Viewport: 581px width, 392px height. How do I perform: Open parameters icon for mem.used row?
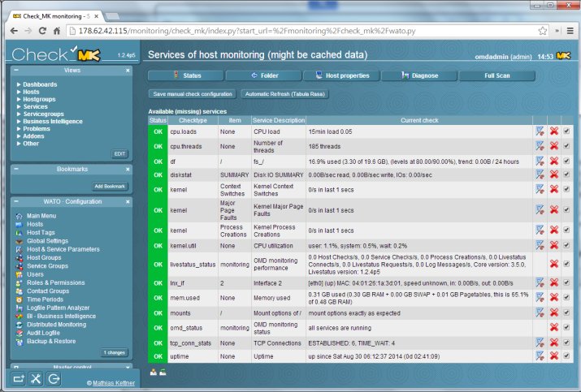pos(540,297)
